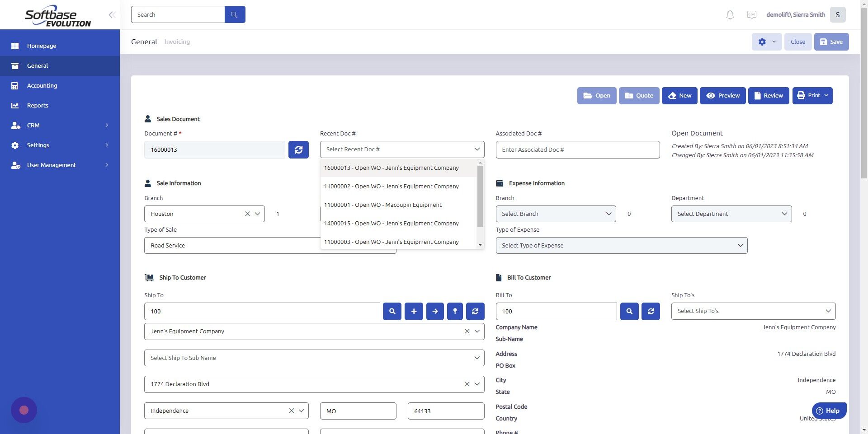Refresh the Bill To customer data
Image resolution: width=868 pixels, height=434 pixels.
coord(651,311)
